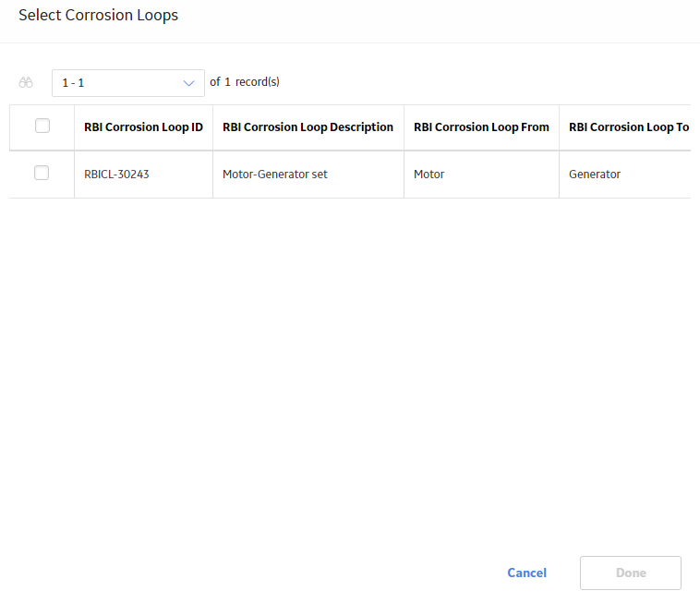Screen dimensions: 700x603
Task: Click the '1 - 1' text in the combo box
Action: [73, 83]
